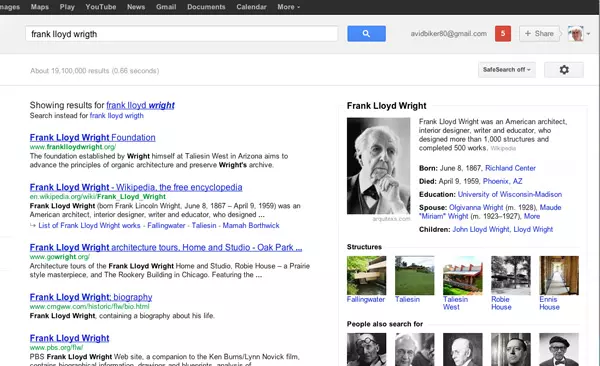Open John Lloyd Wright children link
The image size is (600, 366).
[481, 229]
